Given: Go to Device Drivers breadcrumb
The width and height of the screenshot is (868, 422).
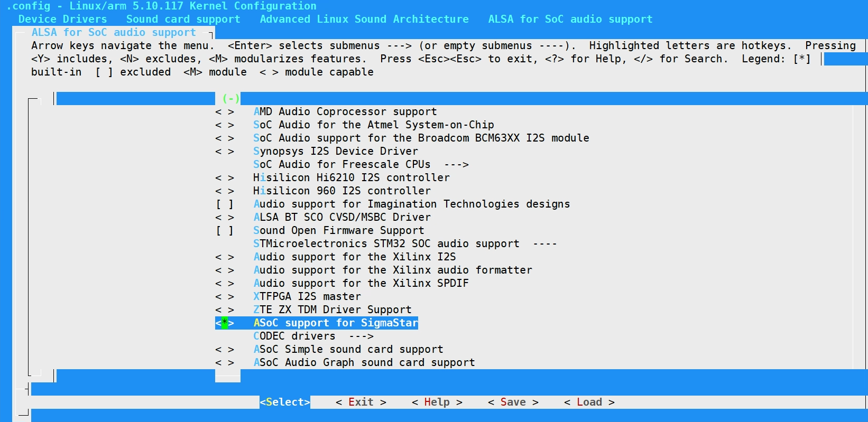Looking at the screenshot, I should click(62, 19).
